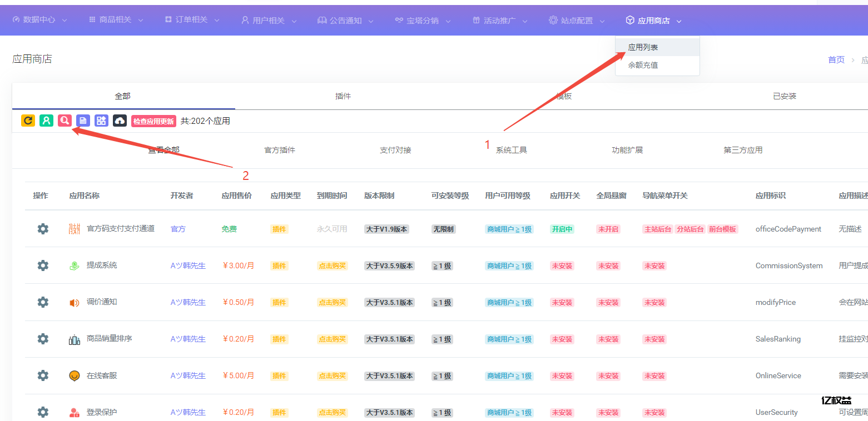
Task: Open settings gear for 提成系统 row
Action: click(43, 265)
